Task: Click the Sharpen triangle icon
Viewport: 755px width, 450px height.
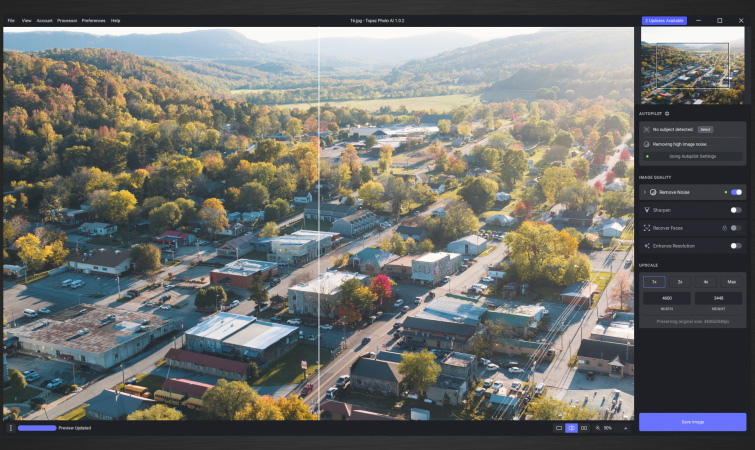Action: (647, 210)
